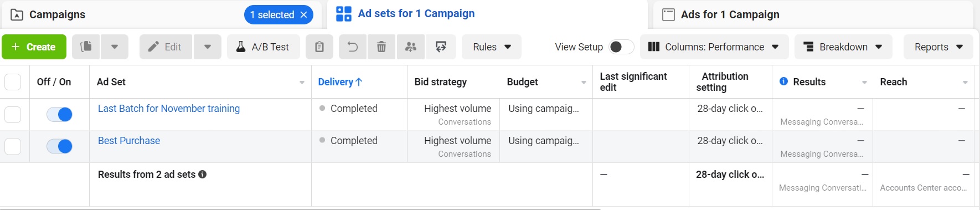The width and height of the screenshot is (980, 210).
Task: Open the Ad Set column dropdown arrow
Action: click(302, 83)
